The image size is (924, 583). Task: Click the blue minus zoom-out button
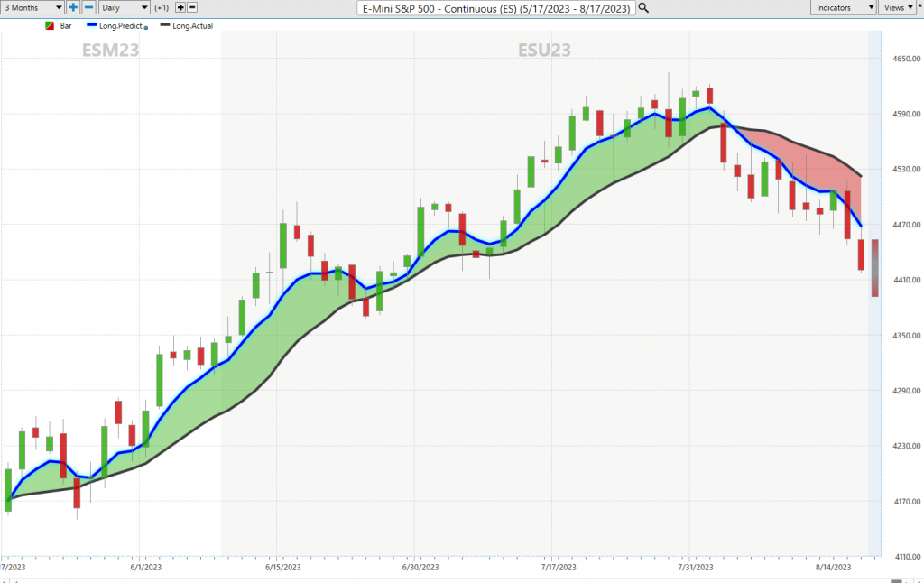(x=88, y=7)
